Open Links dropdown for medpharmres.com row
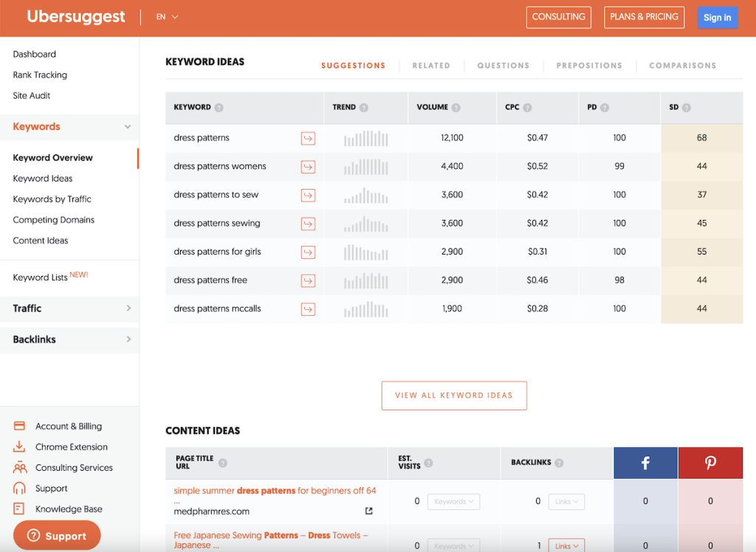The height and width of the screenshot is (552, 756). (566, 502)
